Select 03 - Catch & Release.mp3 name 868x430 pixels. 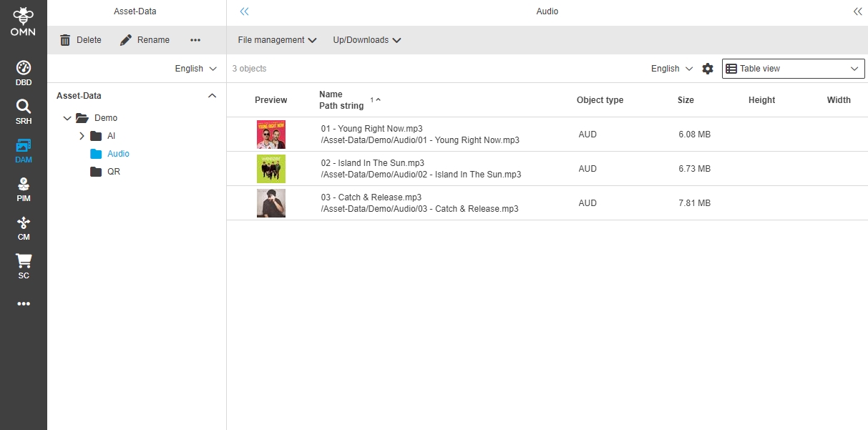pyautogui.click(x=371, y=197)
